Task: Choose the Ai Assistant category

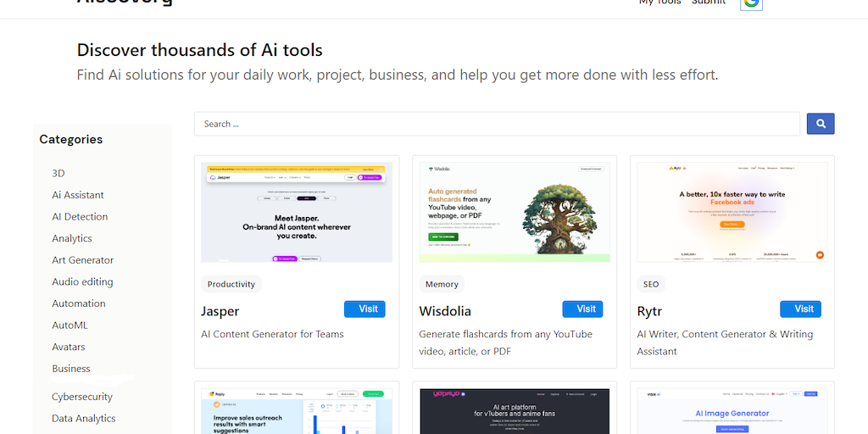Action: point(78,195)
